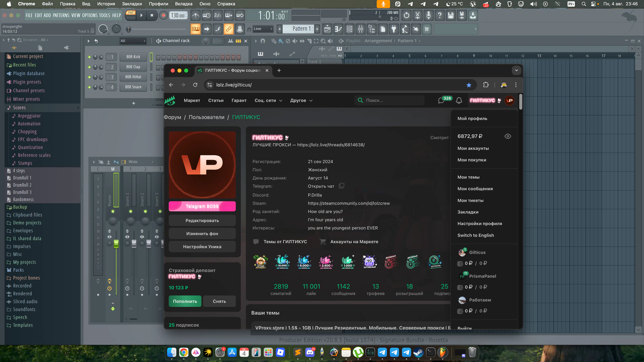The width and height of the screenshot is (644, 362).
Task: Open Finder from the macOS dock
Action: pyautogui.click(x=172, y=352)
